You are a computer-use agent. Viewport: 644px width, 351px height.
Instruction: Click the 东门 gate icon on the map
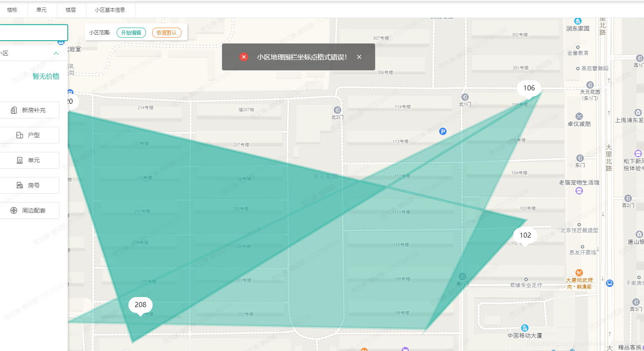[580, 158]
